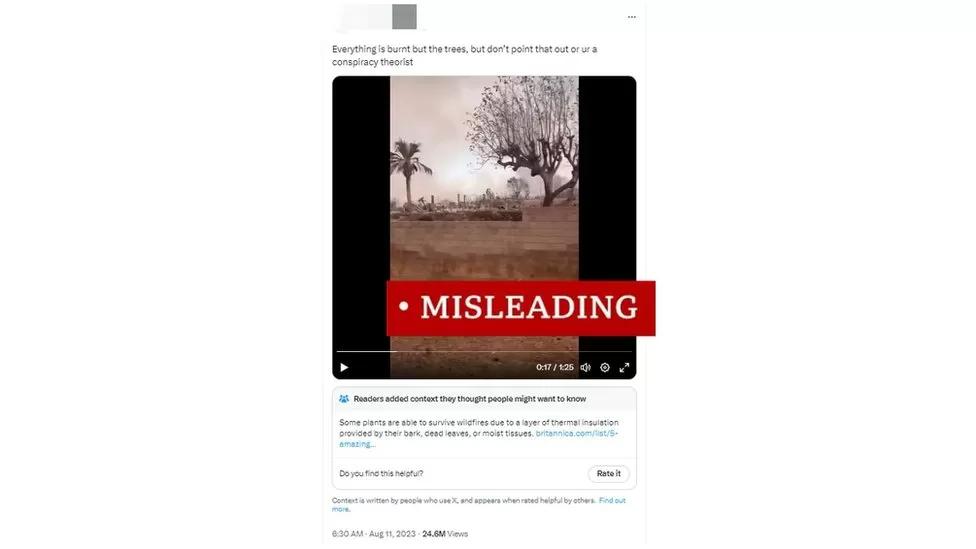
Task: Click the red MISLEADING banner
Action: pyautogui.click(x=521, y=308)
